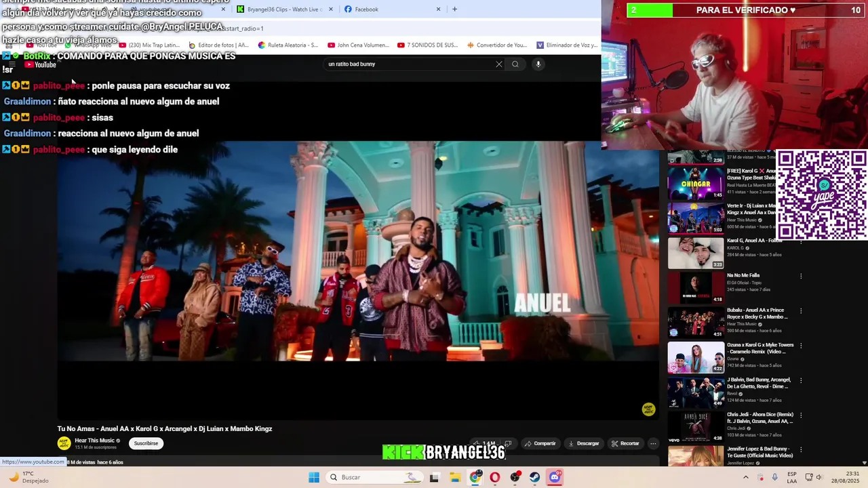This screenshot has height=488, width=868.
Task: Click the Hear This Music channel name
Action: 94,441
